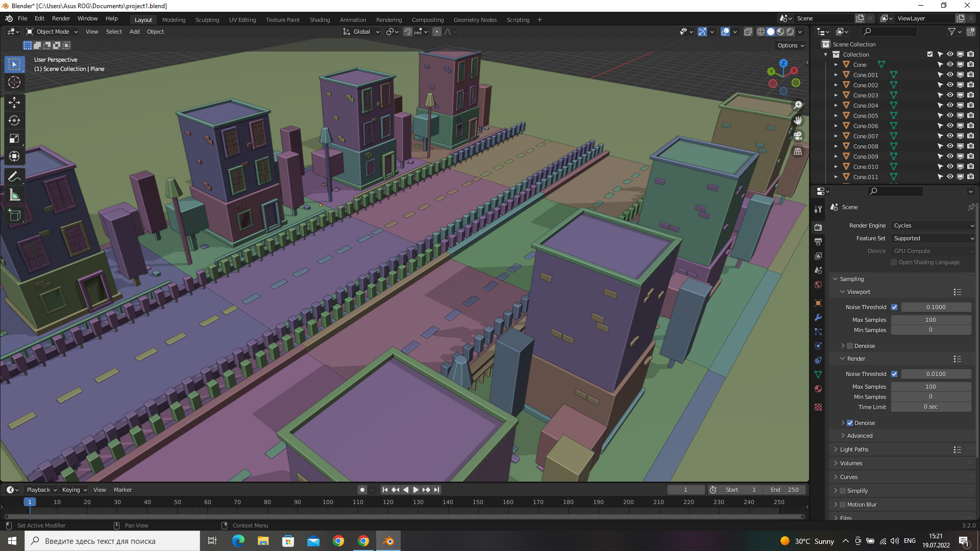Expand the Denoise section under Render
The width and height of the screenshot is (980, 551).
[x=843, y=423]
